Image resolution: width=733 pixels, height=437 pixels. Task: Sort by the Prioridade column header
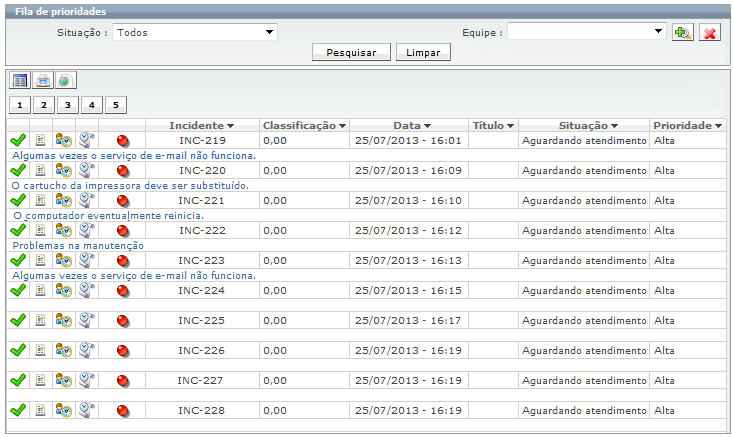687,125
